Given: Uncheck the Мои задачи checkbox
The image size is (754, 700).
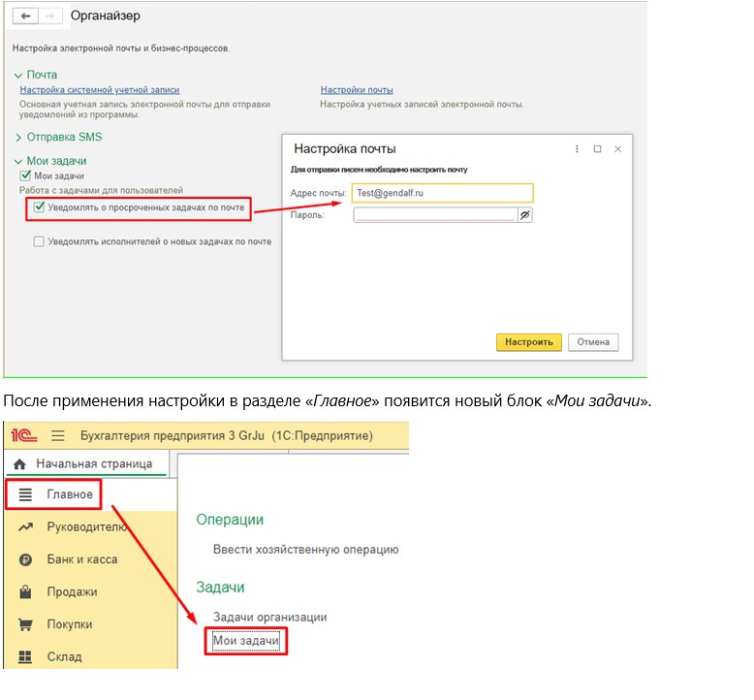Looking at the screenshot, I should click(26, 176).
